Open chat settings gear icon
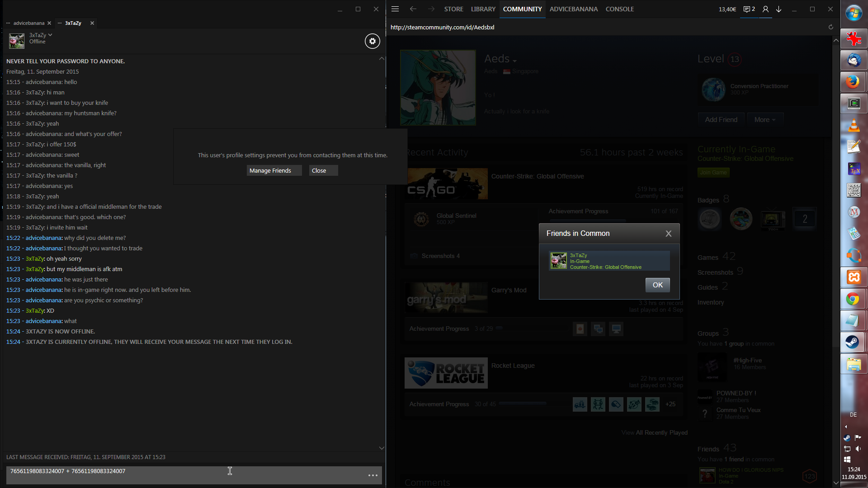868x488 pixels. tap(372, 41)
